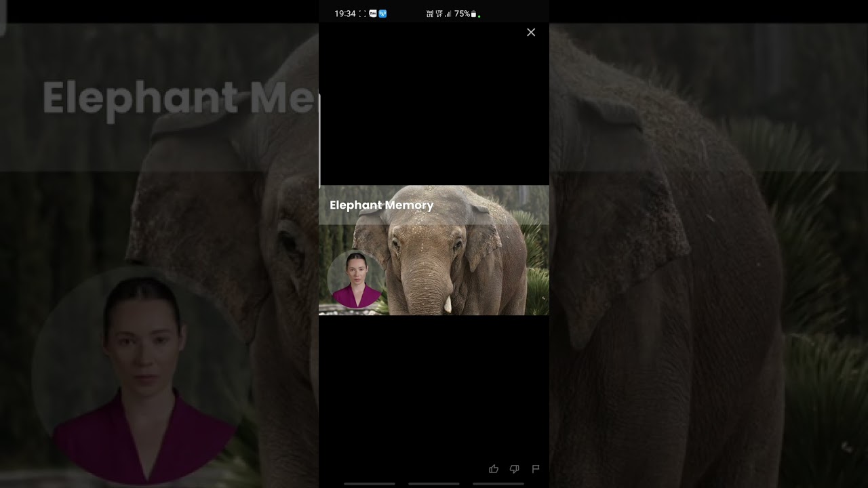Tap the 75% battery percentage

click(x=462, y=14)
